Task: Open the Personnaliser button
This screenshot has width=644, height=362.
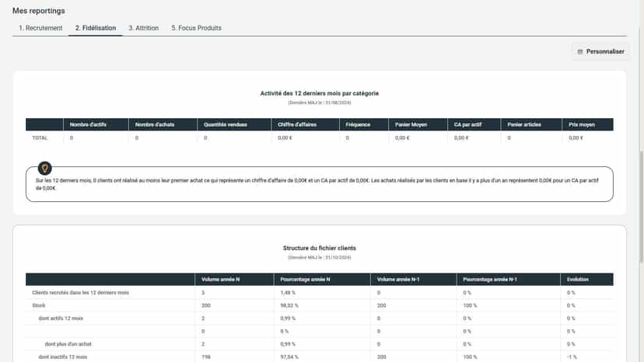Action: click(x=600, y=52)
